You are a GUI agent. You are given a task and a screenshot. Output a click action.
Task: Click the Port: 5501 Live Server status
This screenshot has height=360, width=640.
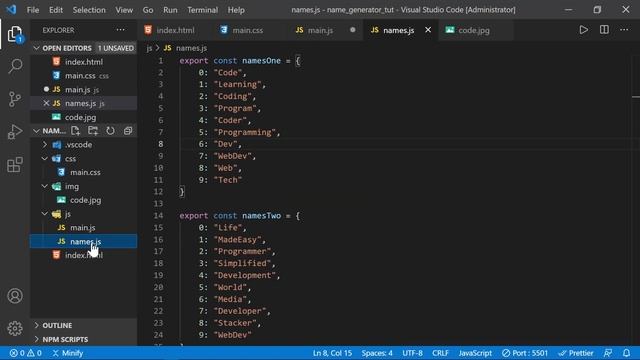(x=525, y=353)
